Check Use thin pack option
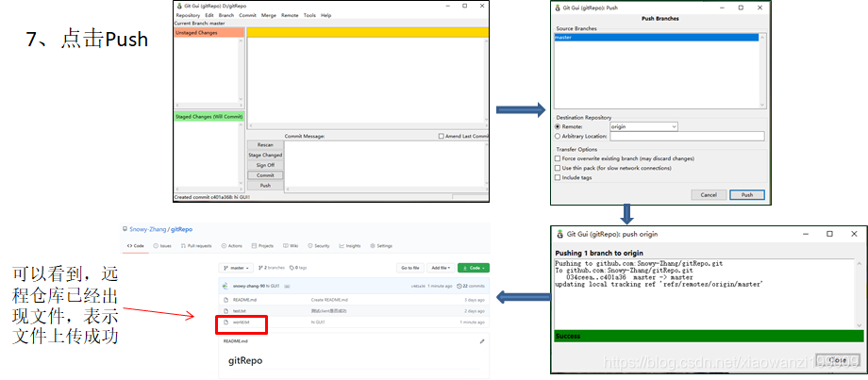Screen dimensions: 868x380 pos(558,168)
